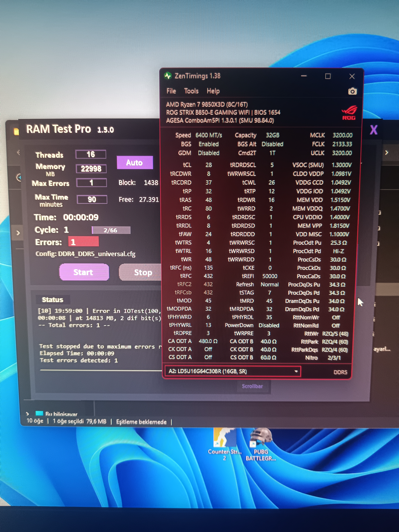399x532 pixels.
Task: Click the tRCDRD value 37
Action: (x=209, y=183)
